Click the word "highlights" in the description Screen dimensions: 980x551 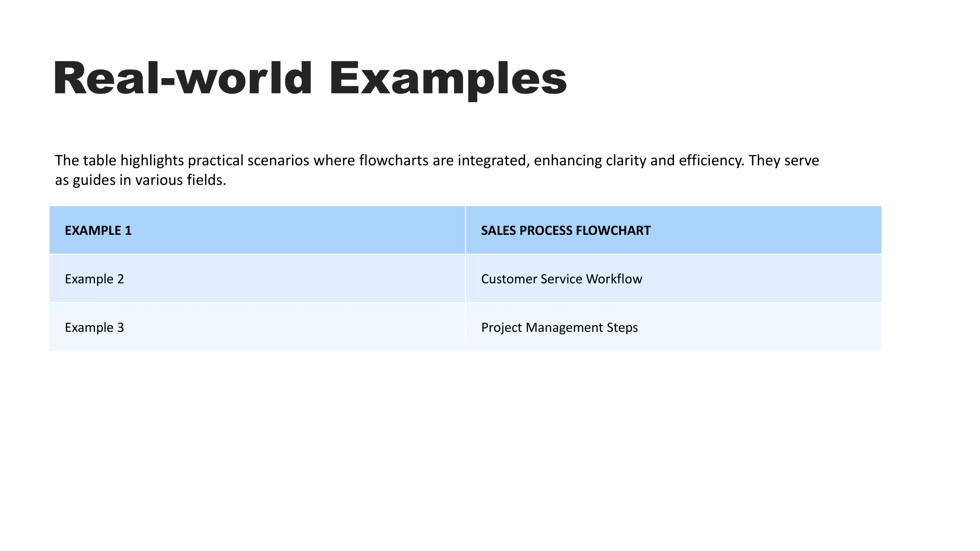click(x=152, y=160)
